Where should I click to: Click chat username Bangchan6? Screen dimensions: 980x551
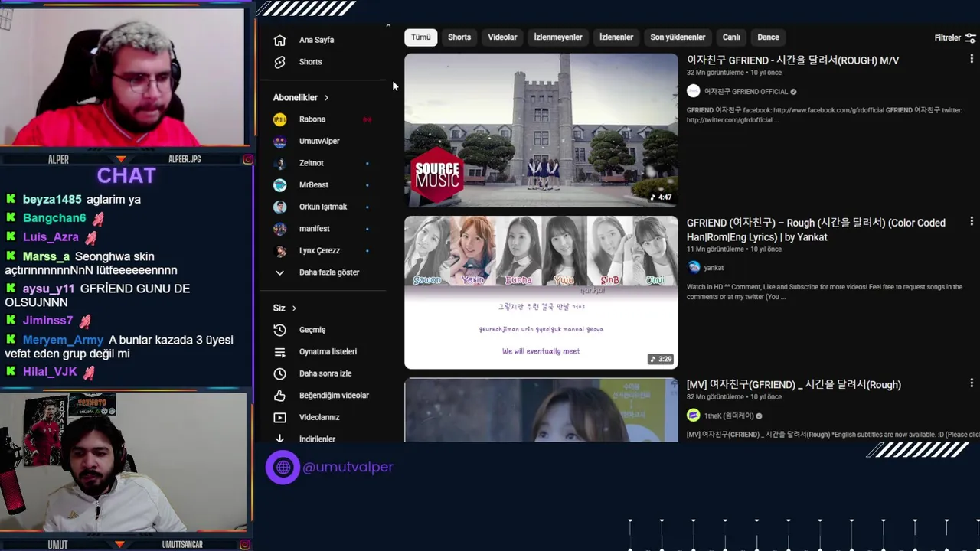[x=54, y=218]
